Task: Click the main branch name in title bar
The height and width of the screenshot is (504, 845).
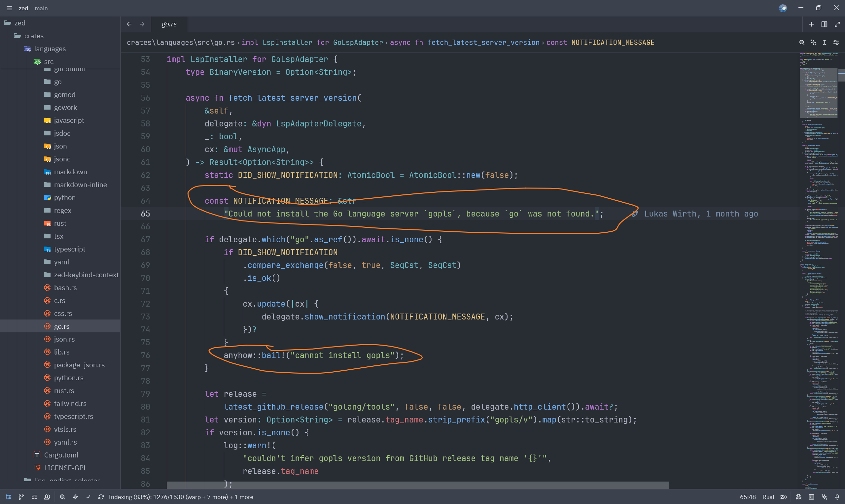Action: click(41, 8)
